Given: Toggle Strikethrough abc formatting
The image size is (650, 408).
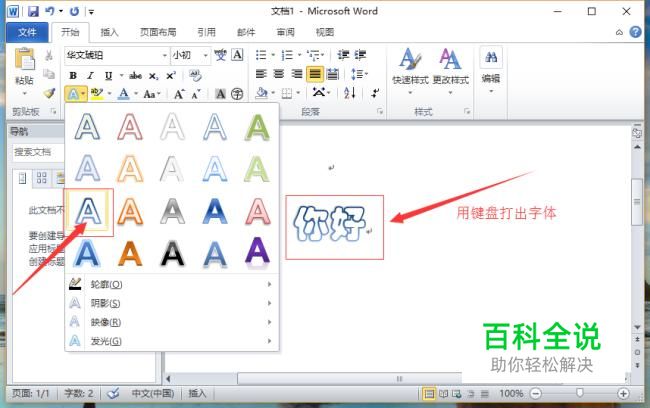Looking at the screenshot, I should click(x=135, y=75).
